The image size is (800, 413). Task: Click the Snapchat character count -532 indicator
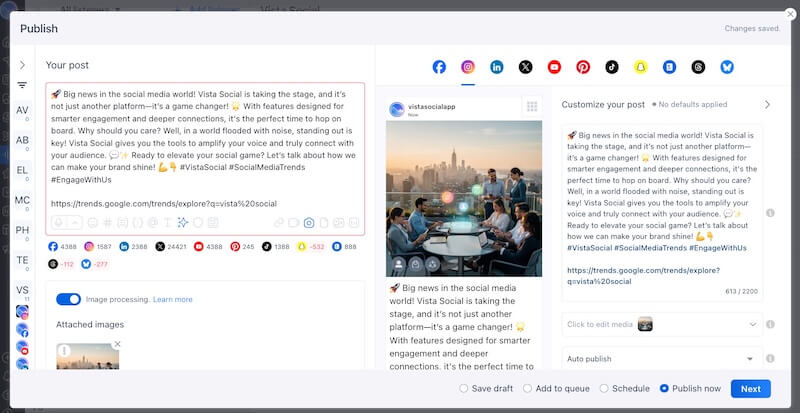pyautogui.click(x=310, y=247)
